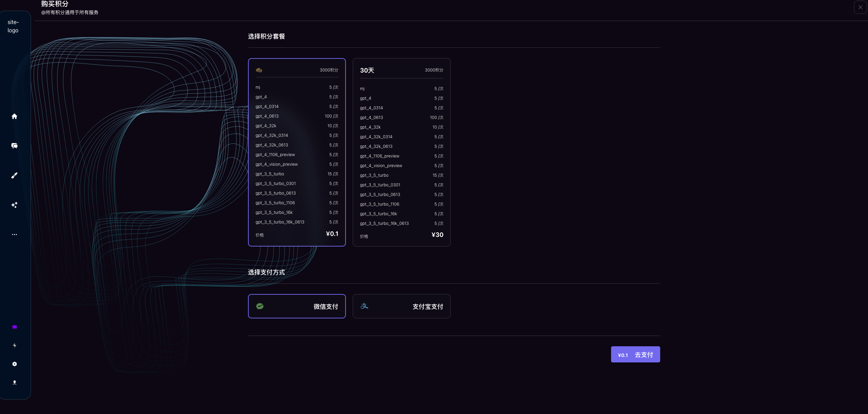
Task: Open the chat bubbles sidebar icon
Action: coord(14,146)
